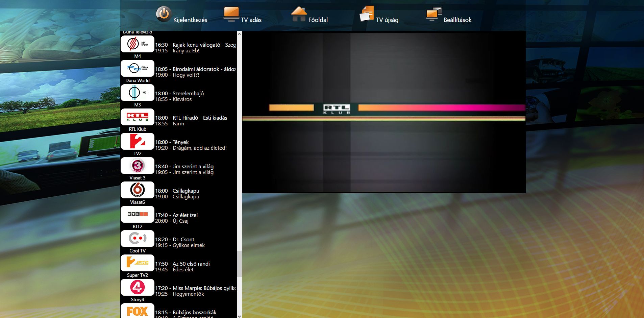This screenshot has width=644, height=318.
Task: Open the Kijelentkezés menu label
Action: tap(190, 20)
